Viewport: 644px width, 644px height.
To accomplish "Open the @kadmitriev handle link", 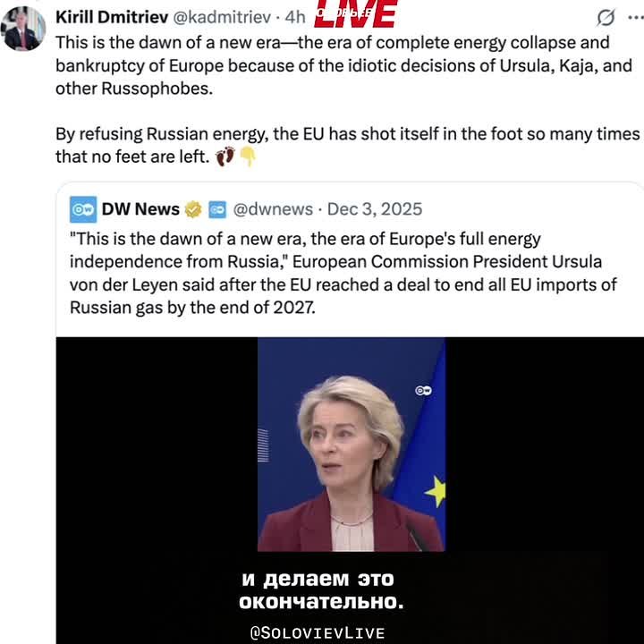I will [x=222, y=17].
